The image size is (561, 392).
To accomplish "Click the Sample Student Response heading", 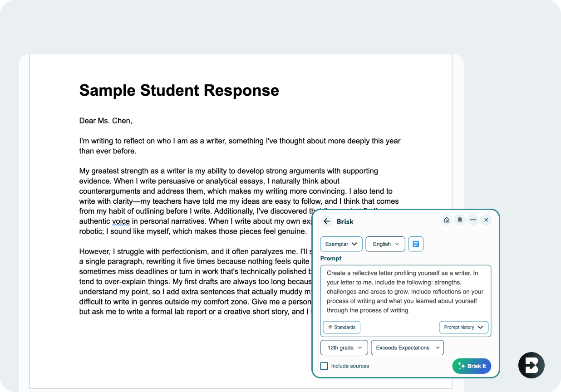I will 179,90.
